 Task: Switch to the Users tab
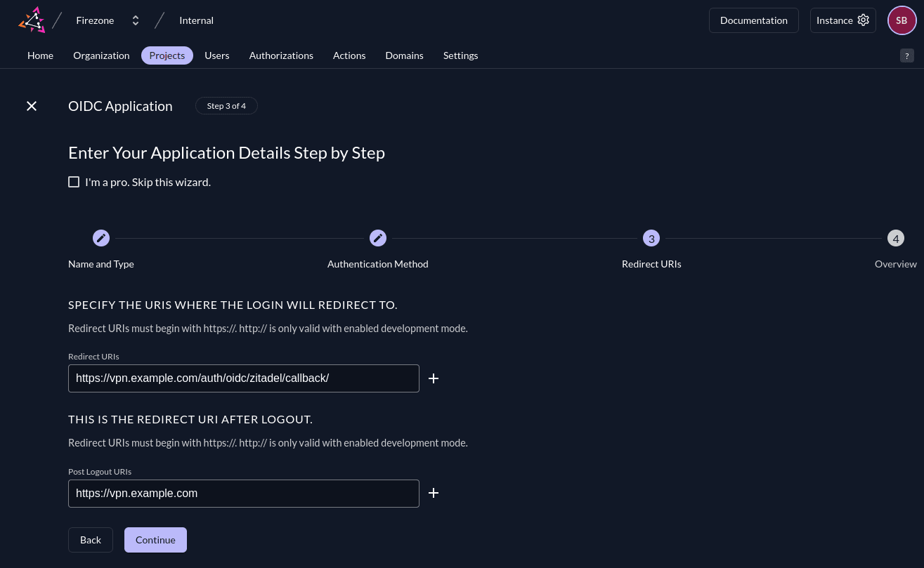(216, 55)
